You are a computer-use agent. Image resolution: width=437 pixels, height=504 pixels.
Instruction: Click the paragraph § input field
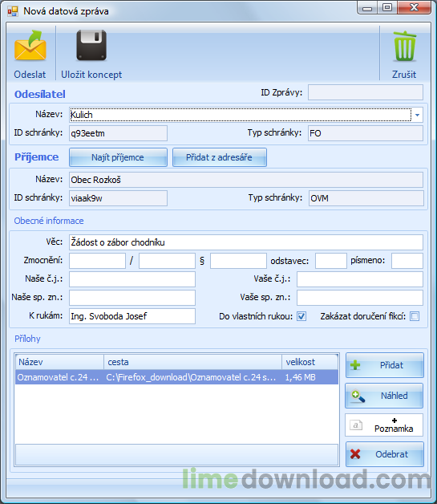[238, 261]
